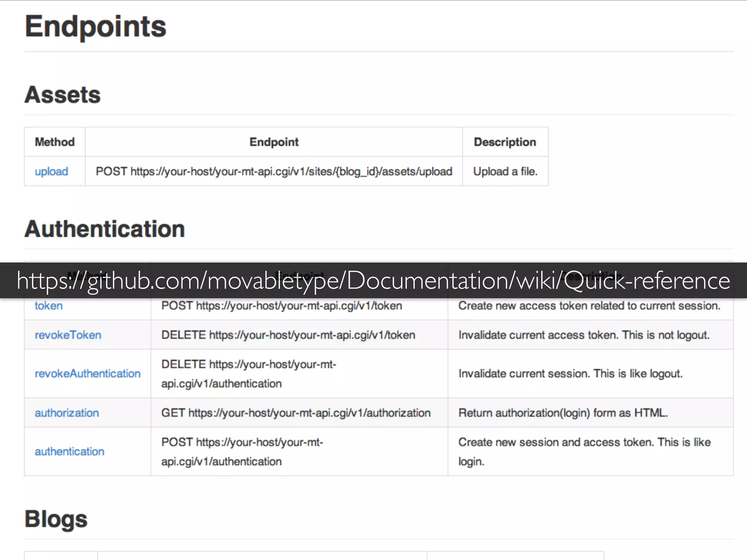Click 'Invalidate current session' description
This screenshot has width=747, height=560.
click(570, 374)
